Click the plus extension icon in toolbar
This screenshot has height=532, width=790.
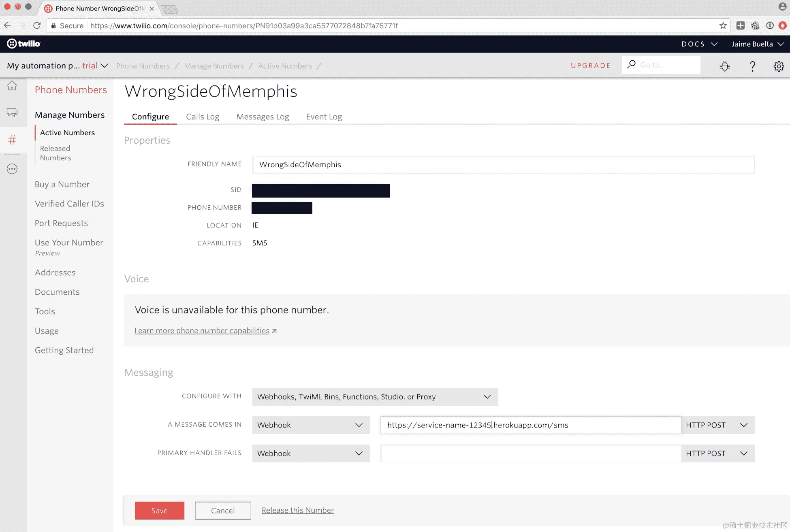click(741, 26)
